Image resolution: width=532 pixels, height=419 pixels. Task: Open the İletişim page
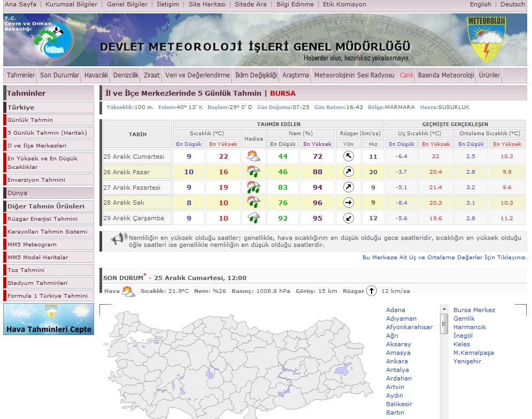[168, 4]
